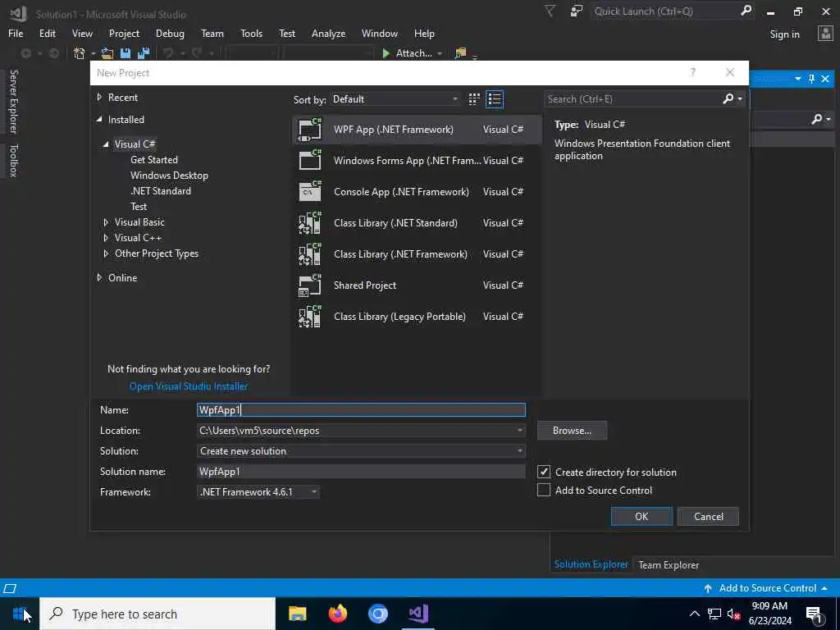Click the Browse... button
840x630 pixels.
(x=572, y=430)
